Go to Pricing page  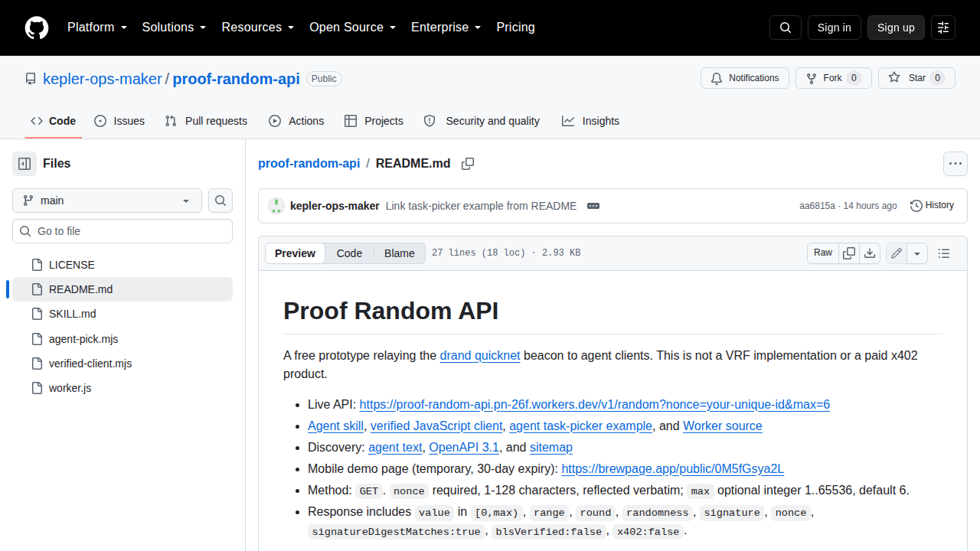click(x=515, y=28)
